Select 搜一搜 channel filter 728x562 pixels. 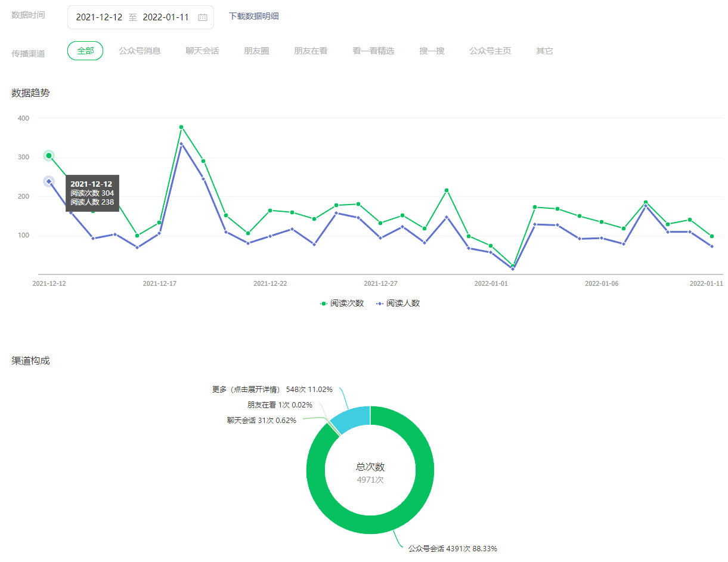pos(432,51)
